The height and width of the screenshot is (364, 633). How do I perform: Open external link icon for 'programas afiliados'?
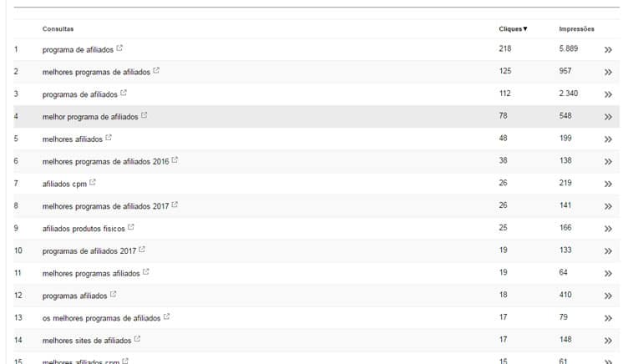113,294
